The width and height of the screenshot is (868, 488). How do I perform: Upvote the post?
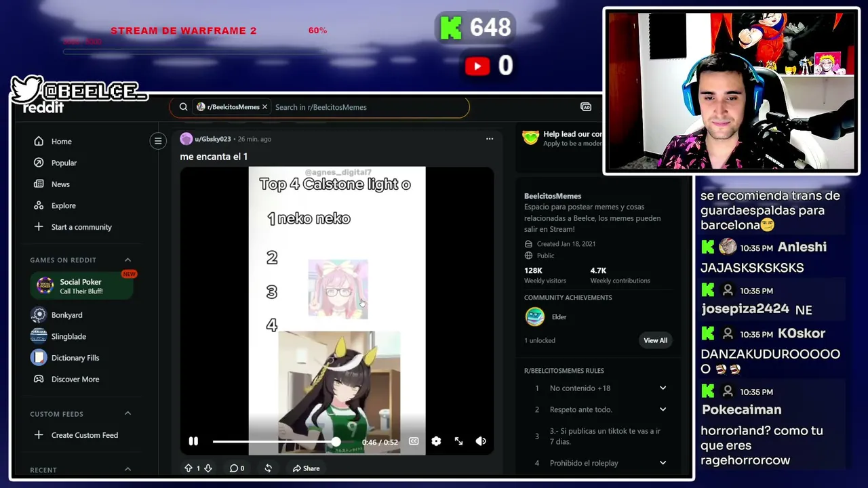189,468
